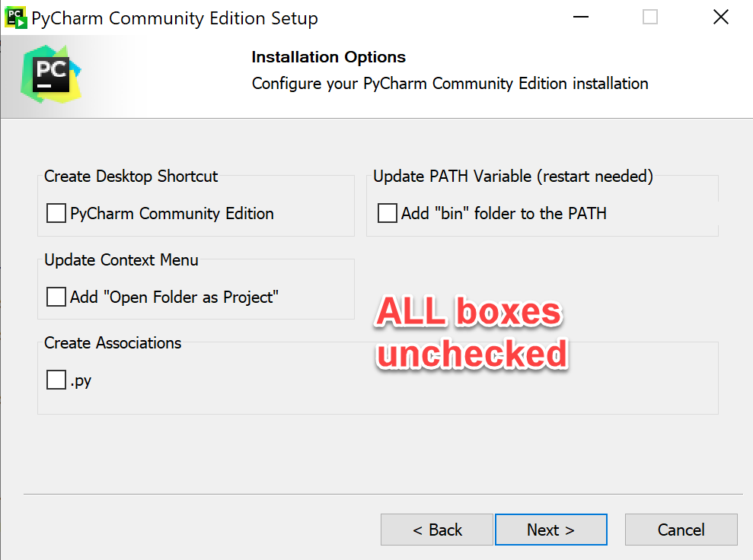
Task: Click the Update Context Menu group label
Action: click(x=122, y=259)
